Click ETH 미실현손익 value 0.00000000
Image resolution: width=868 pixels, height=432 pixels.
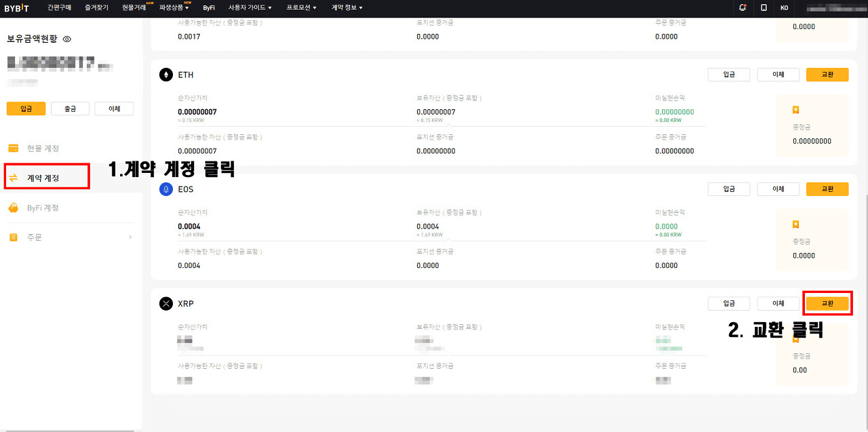(x=675, y=112)
